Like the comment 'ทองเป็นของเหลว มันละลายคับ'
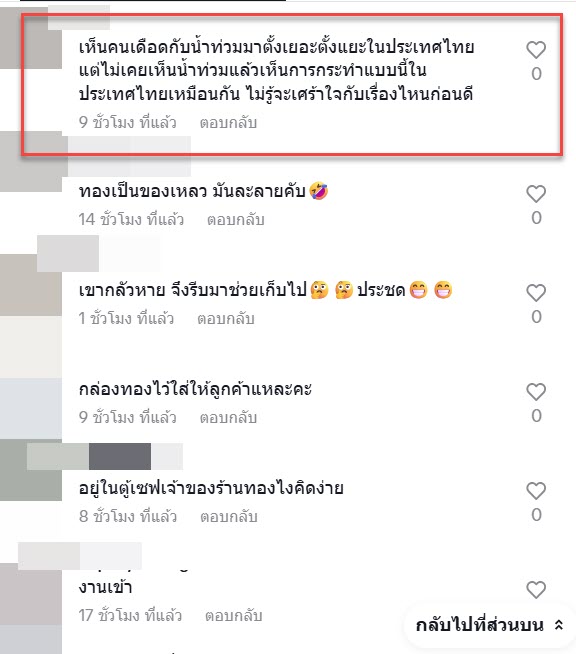This screenshot has height=654, width=576. pos(536,194)
